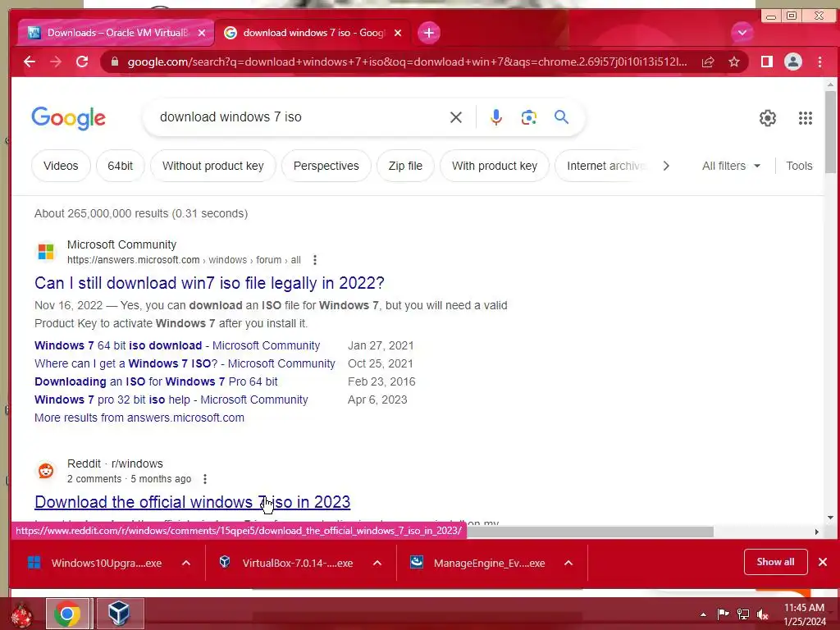Share this page from the address bar

[x=708, y=62]
